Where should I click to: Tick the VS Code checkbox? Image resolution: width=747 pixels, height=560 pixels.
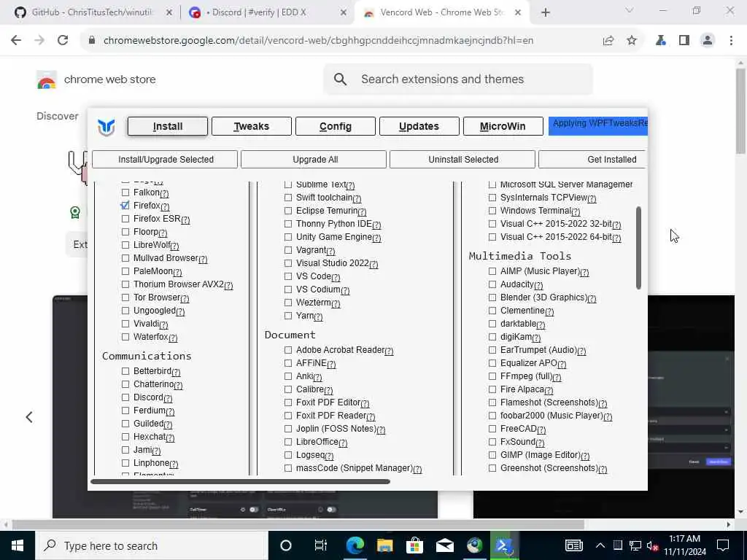pos(288,276)
